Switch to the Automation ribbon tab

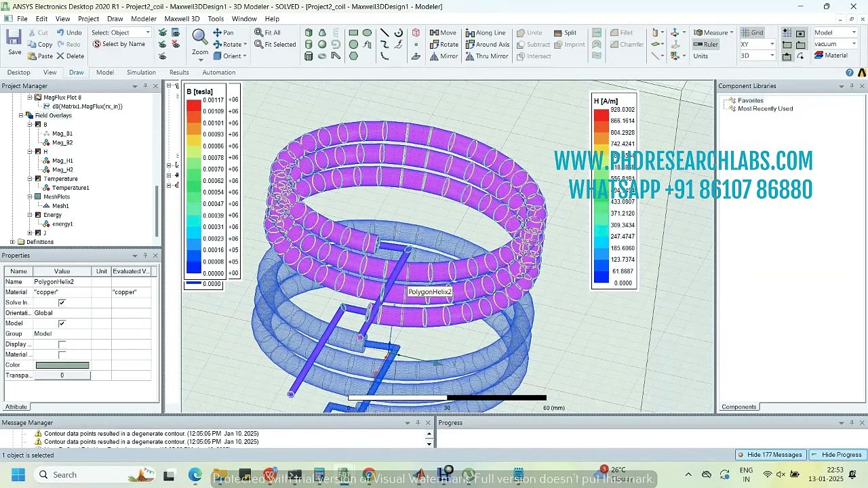[x=218, y=73]
